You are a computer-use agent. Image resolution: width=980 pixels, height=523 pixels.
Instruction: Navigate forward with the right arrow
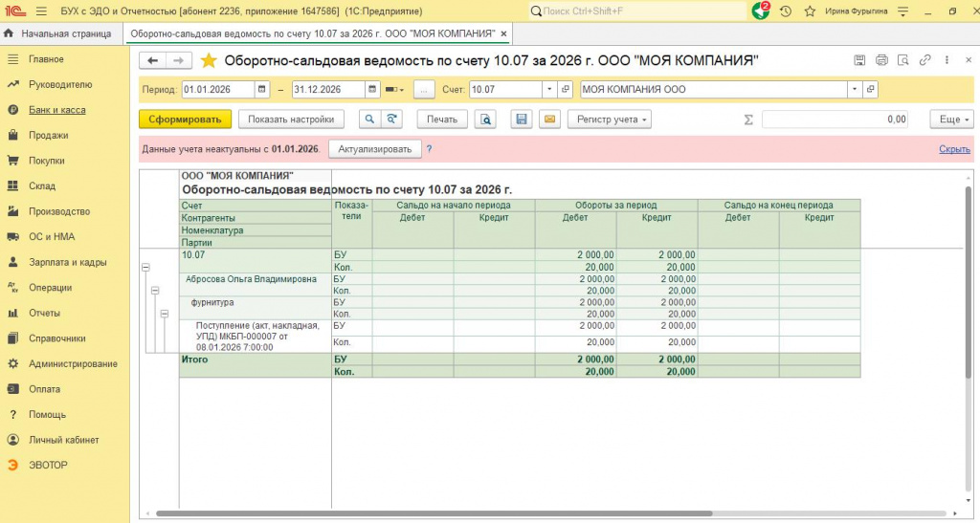coord(178,60)
